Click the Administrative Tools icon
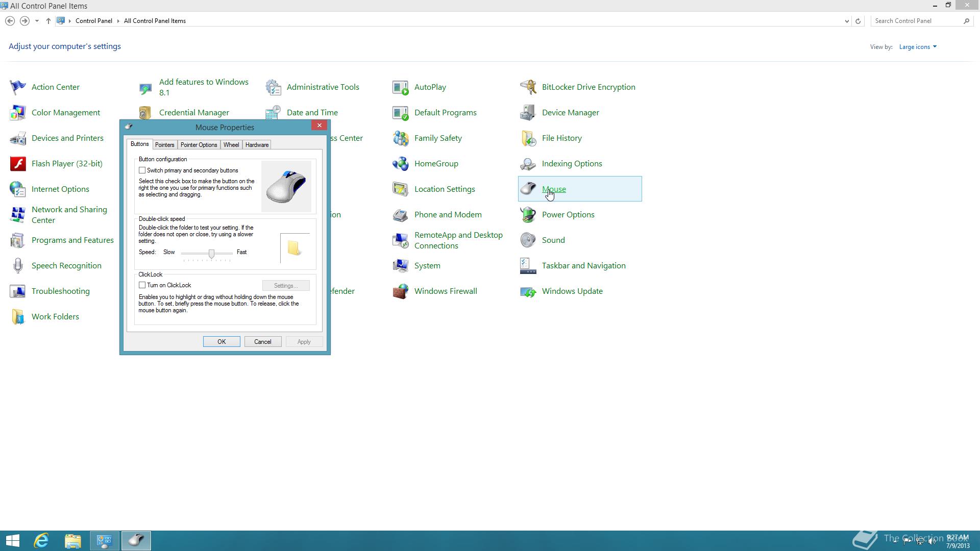Screen dimensions: 980x551 tap(273, 87)
